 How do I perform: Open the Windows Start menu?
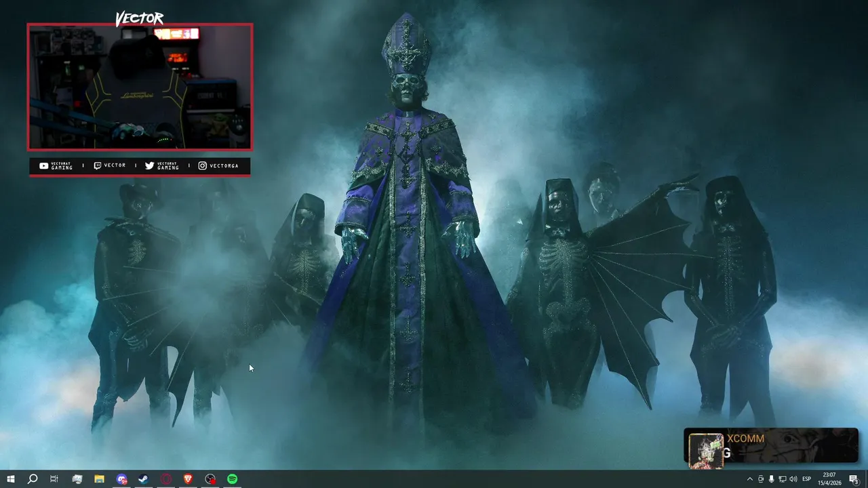10,479
